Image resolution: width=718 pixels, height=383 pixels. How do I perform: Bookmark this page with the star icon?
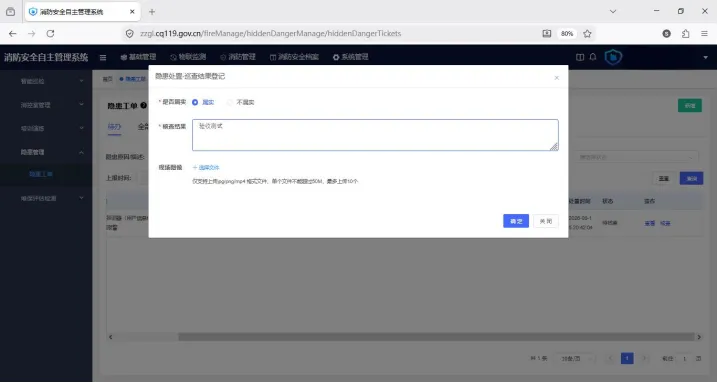[x=587, y=33]
